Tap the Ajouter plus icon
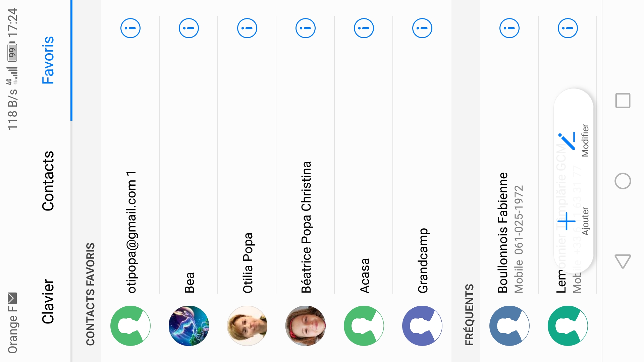Viewport: 644px width, 362px height. click(x=567, y=221)
